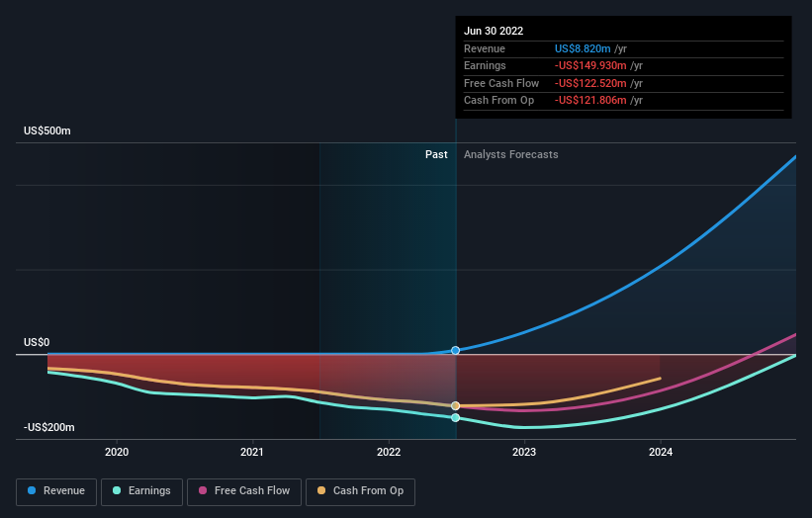The image size is (812, 518).
Task: Click the -US$149.930m earnings value
Action: (590, 65)
